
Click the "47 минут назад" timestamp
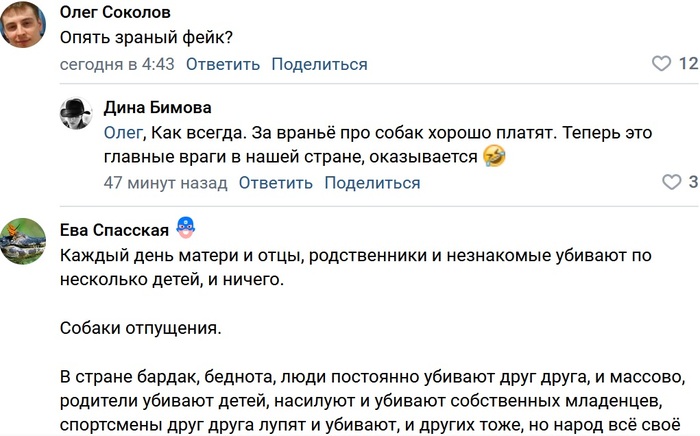click(x=166, y=183)
